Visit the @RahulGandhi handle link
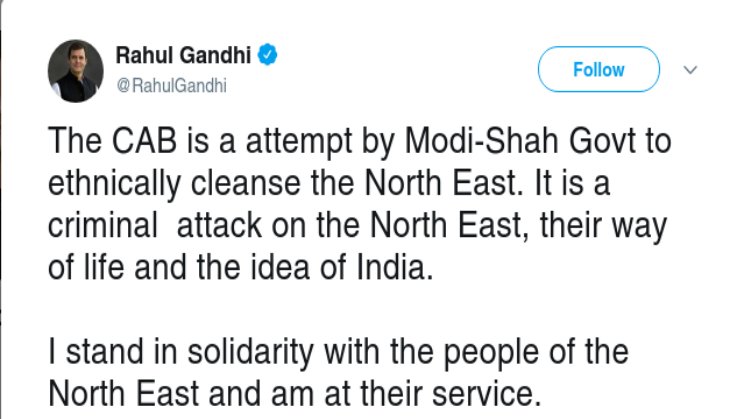 coord(171,86)
